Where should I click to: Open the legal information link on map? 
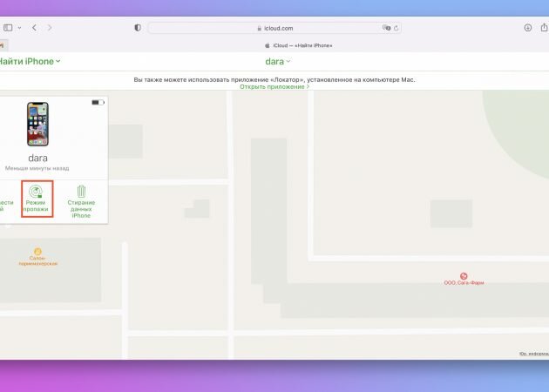tap(534, 354)
